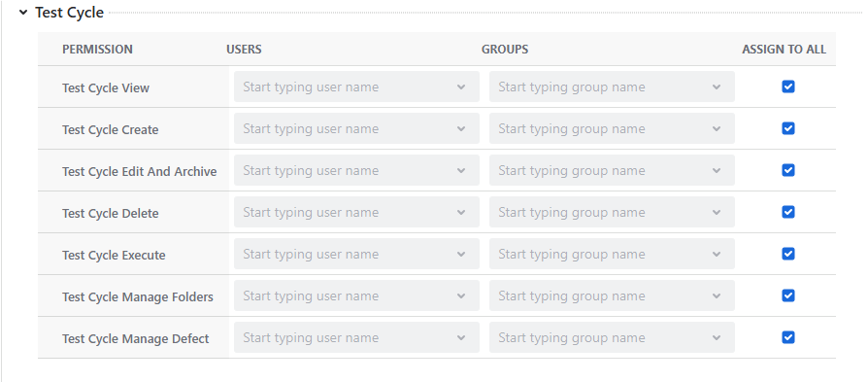Disable Assign To All for Test Cycle Execute
This screenshot has height=382, width=868.
788,254
